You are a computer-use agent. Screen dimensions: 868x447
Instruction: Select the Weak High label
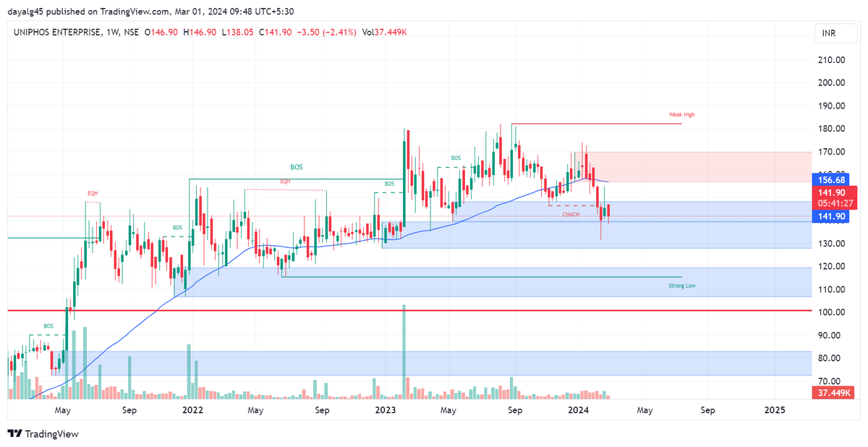coord(681,114)
